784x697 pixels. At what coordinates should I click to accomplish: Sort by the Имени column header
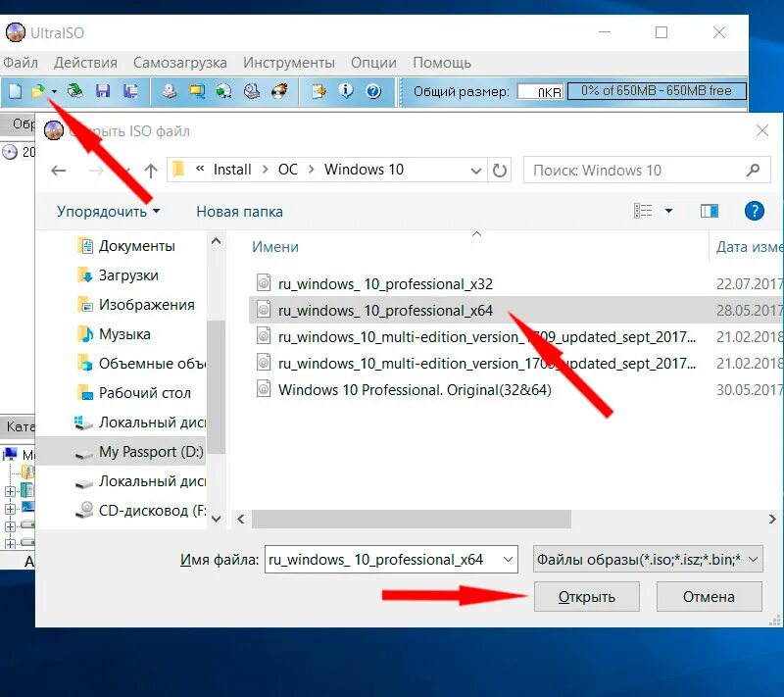point(275,247)
